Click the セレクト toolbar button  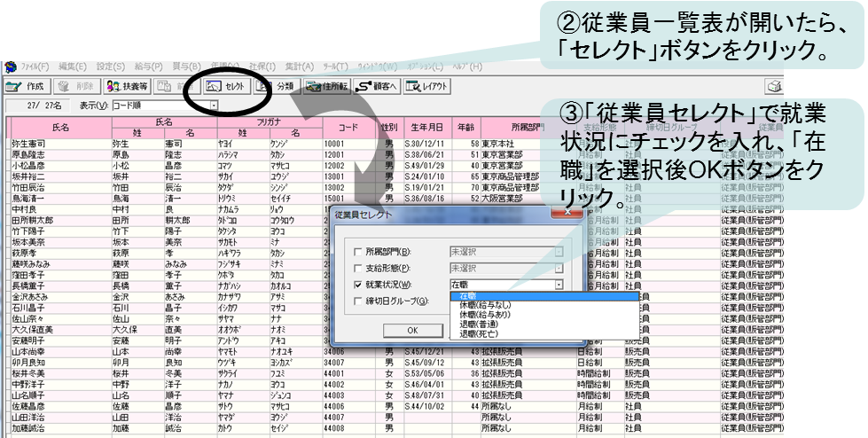228,86
